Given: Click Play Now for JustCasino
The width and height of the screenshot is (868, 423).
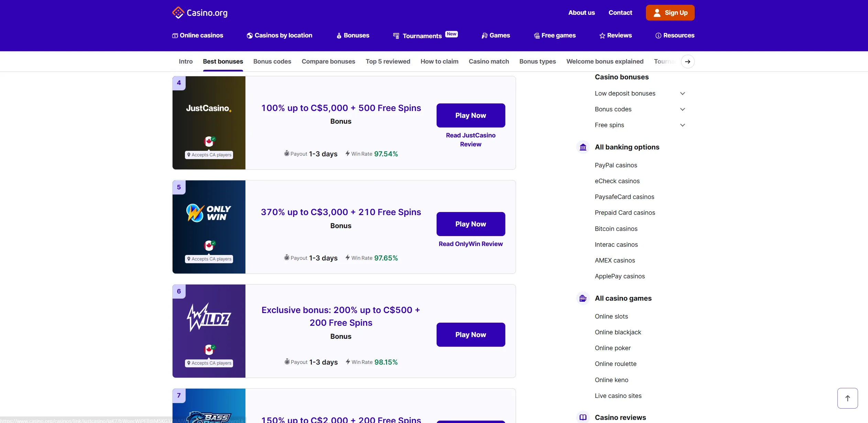Looking at the screenshot, I should pos(471,115).
